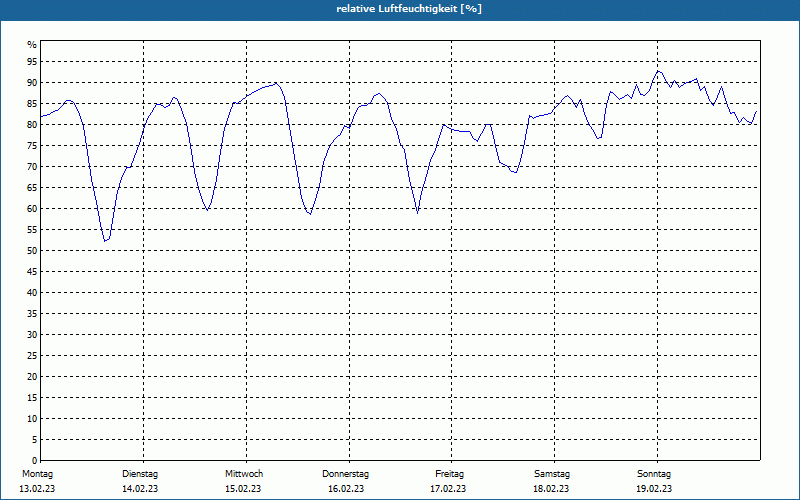
Task: Select the Samstag day label
Action: click(552, 474)
